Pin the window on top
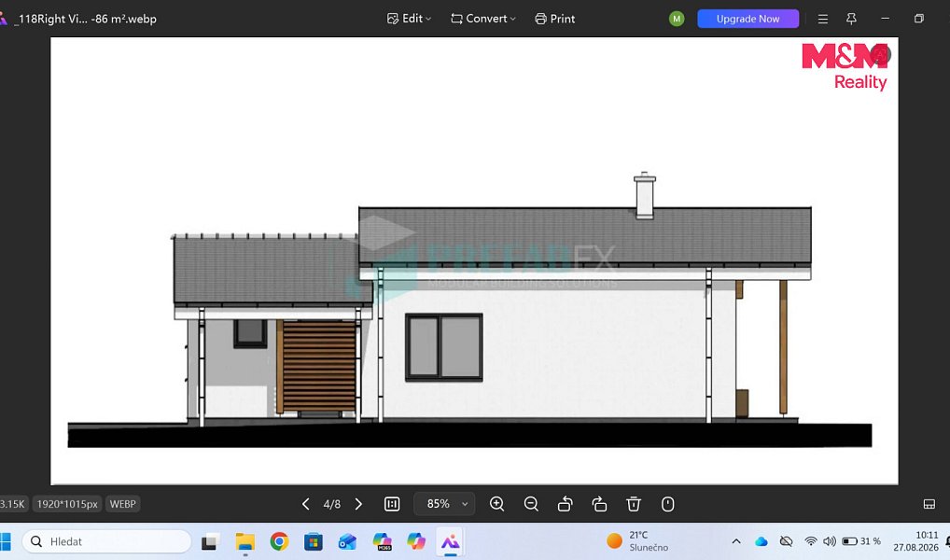The image size is (950, 560). pyautogui.click(x=851, y=19)
